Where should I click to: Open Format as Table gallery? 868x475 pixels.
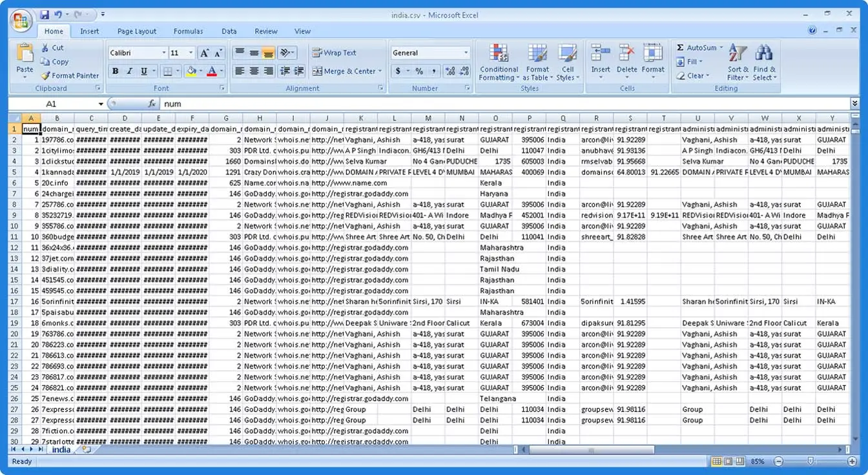point(537,63)
